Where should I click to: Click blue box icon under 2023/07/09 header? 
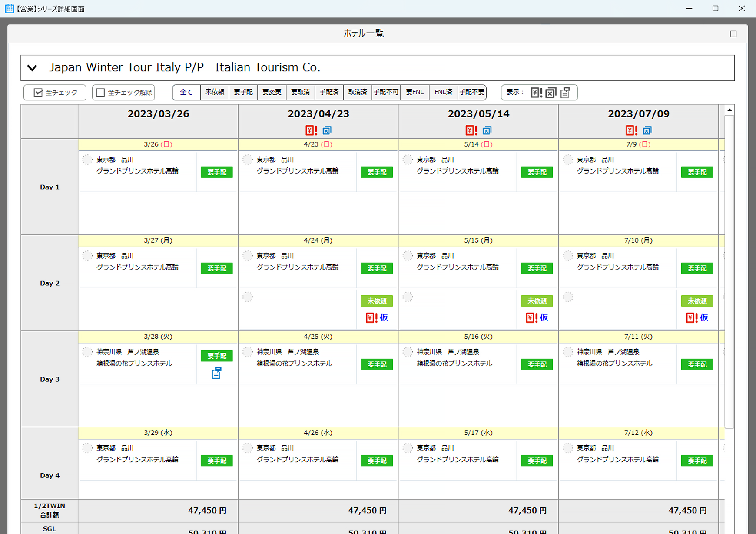click(647, 130)
